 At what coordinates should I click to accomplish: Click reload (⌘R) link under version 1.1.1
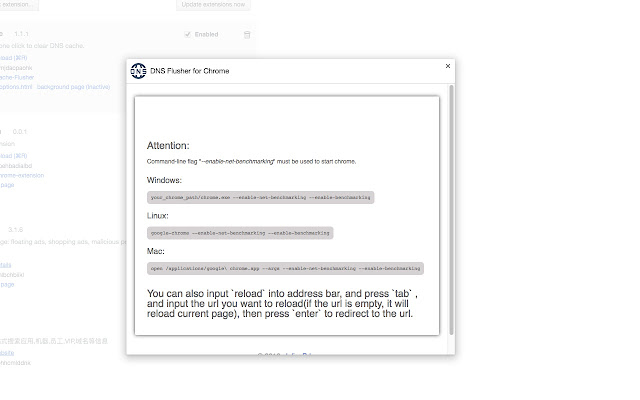tap(13, 58)
